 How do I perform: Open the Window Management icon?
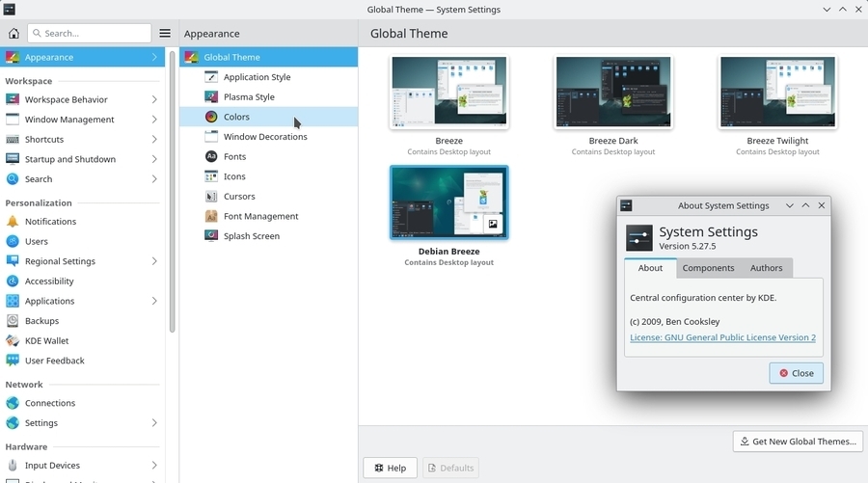[13, 120]
